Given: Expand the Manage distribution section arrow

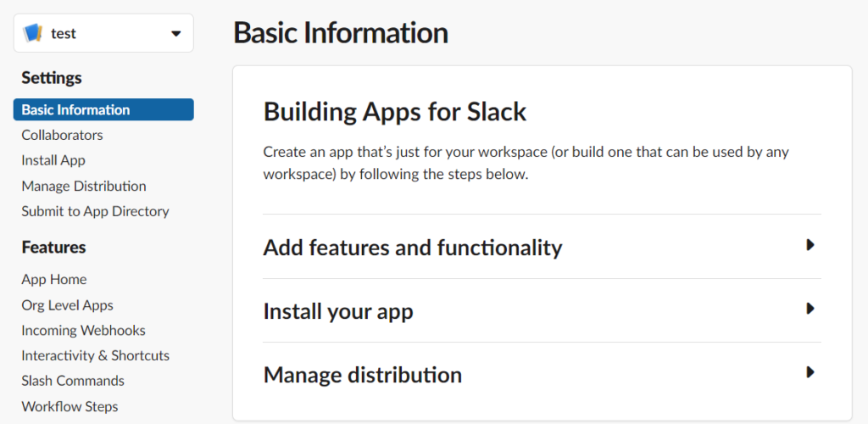Looking at the screenshot, I should click(810, 372).
